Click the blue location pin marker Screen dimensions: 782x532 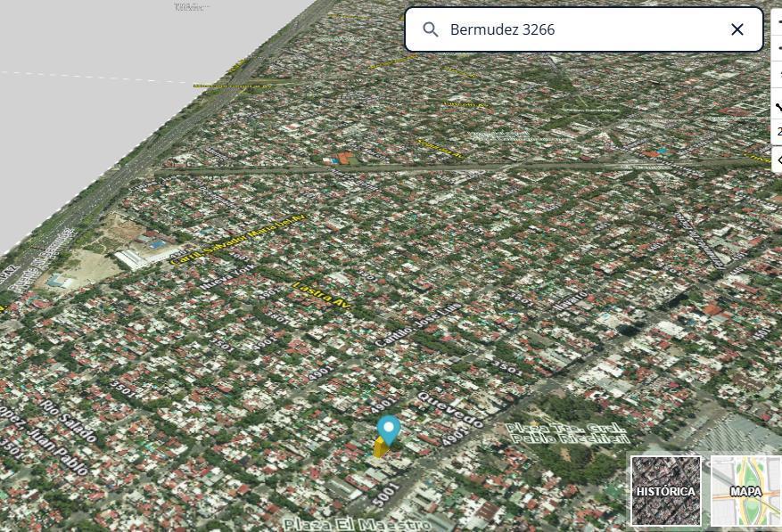(x=389, y=430)
